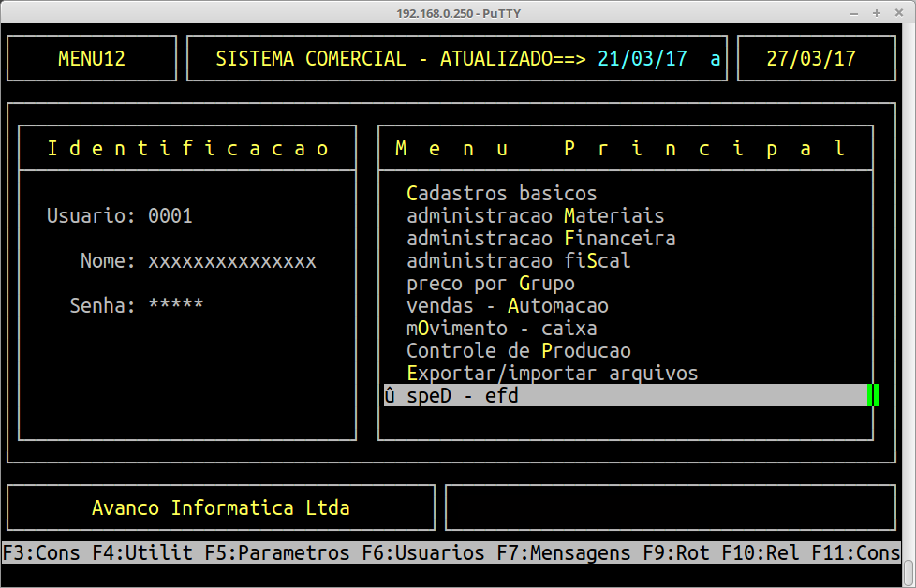Click the green terminal cursor block

873,395
